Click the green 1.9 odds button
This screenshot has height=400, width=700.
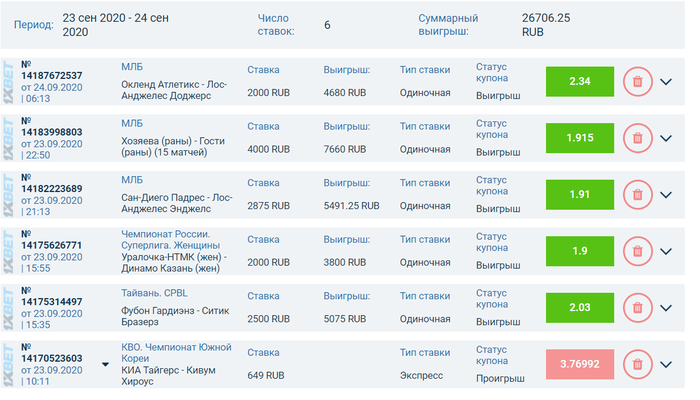coord(580,251)
